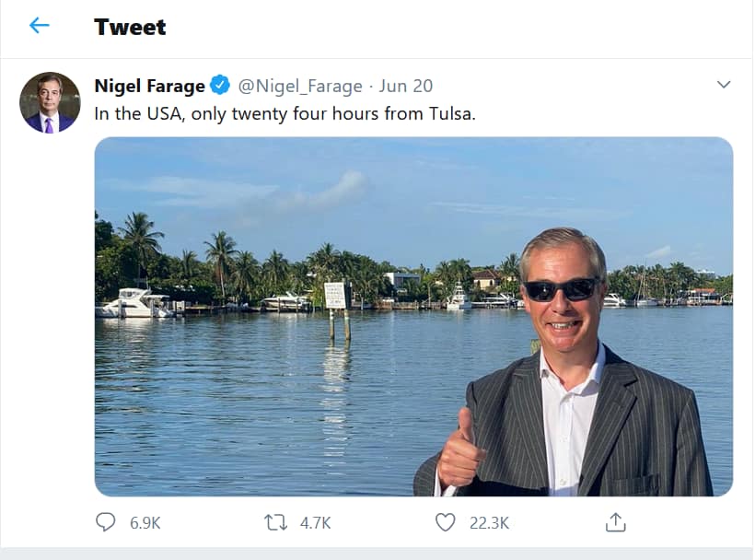Image resolution: width=755 pixels, height=560 pixels.
Task: Click the "Tweet" page header title
Action: (130, 27)
